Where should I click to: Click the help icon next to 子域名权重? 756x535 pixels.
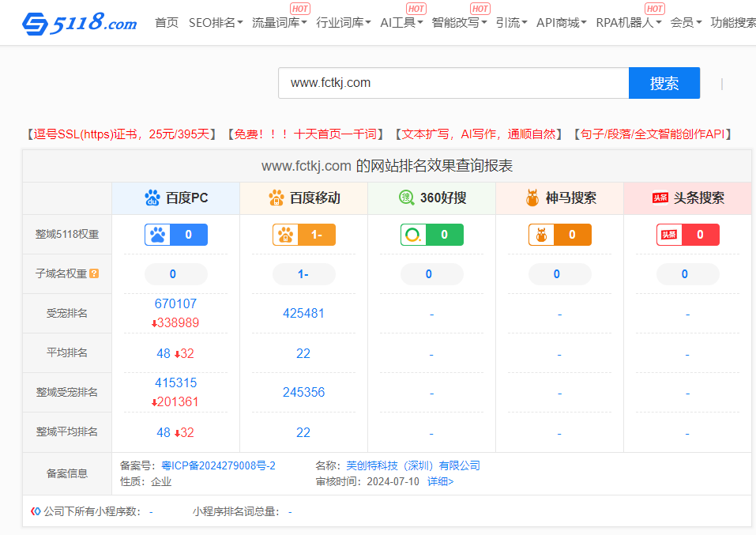pyautogui.click(x=95, y=273)
